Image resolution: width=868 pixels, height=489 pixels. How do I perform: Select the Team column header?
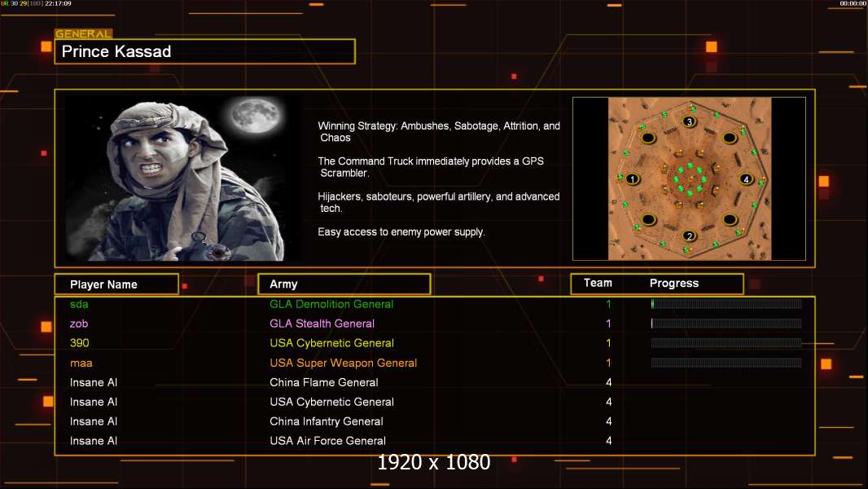click(x=598, y=283)
